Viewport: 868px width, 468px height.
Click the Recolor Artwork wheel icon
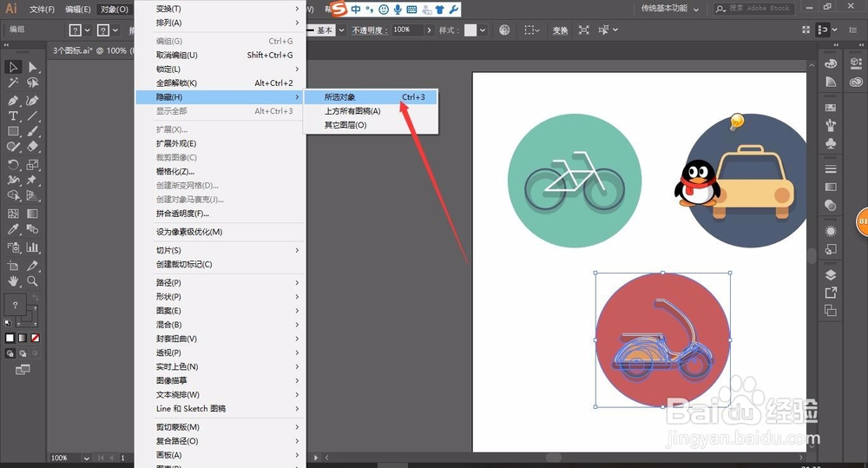coord(504,30)
